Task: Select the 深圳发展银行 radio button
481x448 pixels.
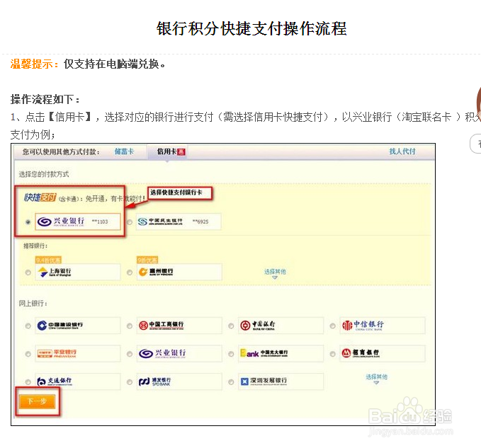Action: pyautogui.click(x=231, y=381)
